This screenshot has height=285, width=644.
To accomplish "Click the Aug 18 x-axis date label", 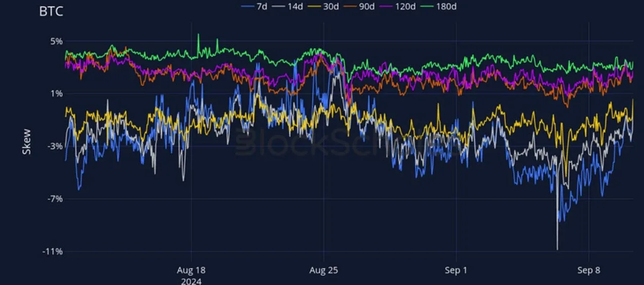I will [x=191, y=270].
